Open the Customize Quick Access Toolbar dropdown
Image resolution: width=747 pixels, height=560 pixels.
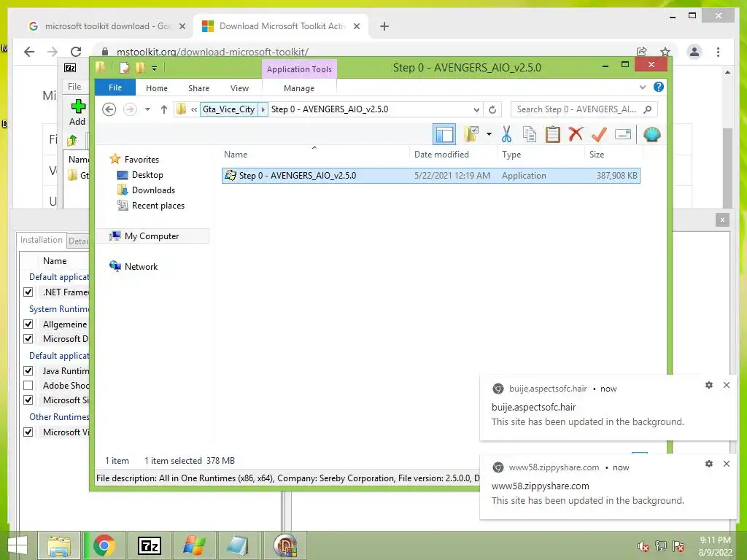click(x=155, y=69)
